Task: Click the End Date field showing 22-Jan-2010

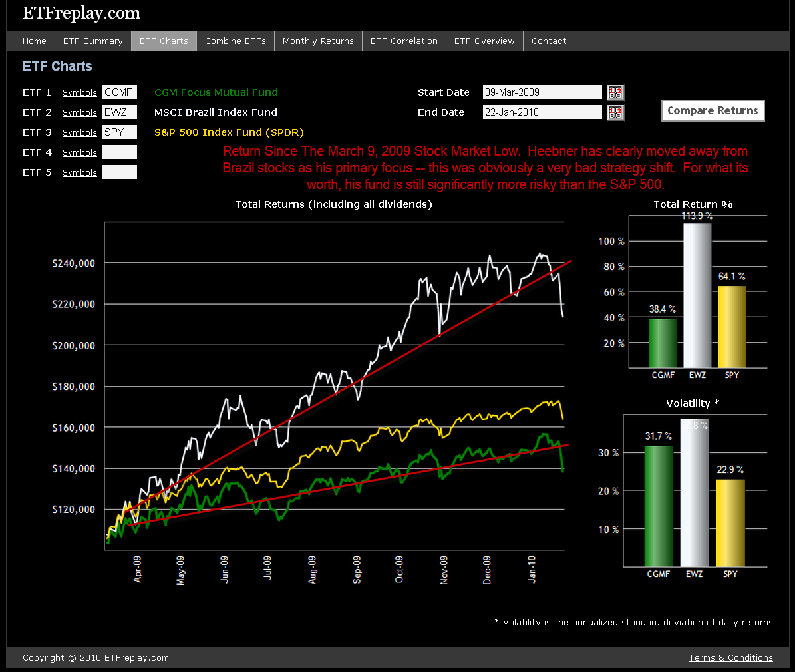Action: point(542,112)
